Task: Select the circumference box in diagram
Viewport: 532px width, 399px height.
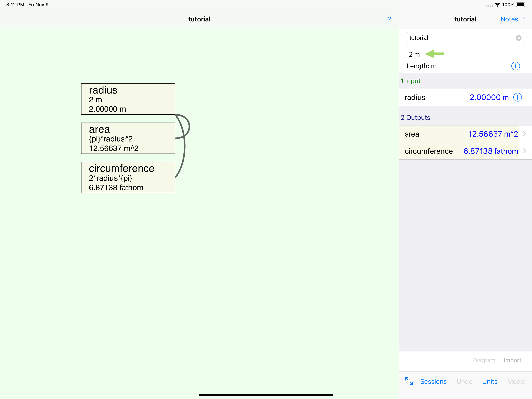Action: pos(128,177)
